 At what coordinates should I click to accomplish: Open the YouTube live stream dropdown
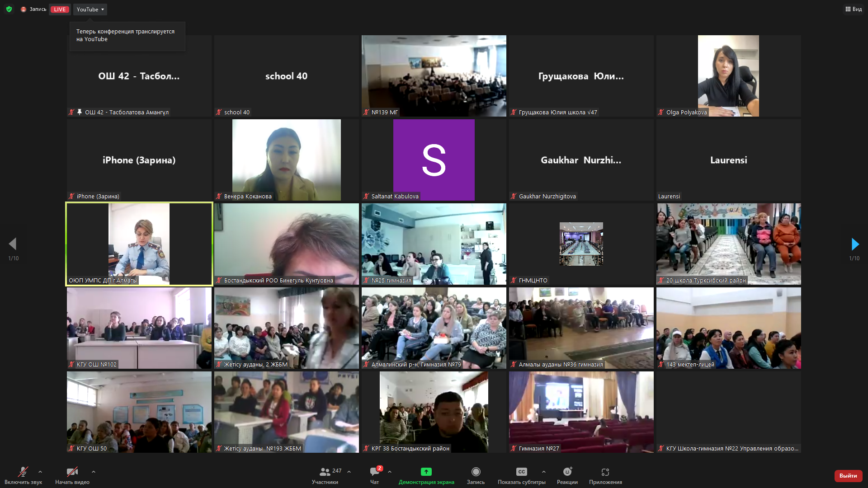pos(90,9)
